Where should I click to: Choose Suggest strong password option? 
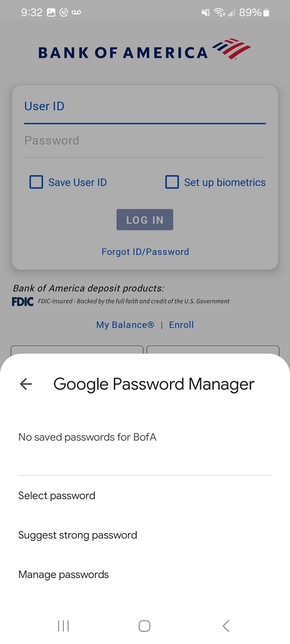coord(78,535)
